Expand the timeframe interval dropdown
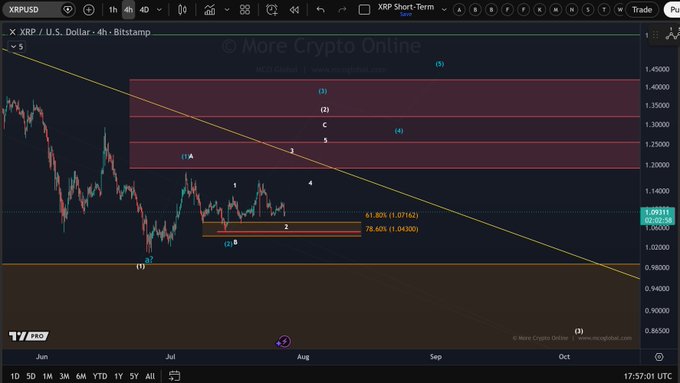 click(159, 10)
